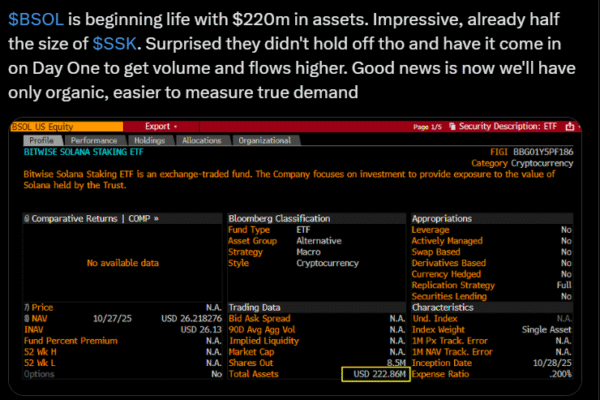Open Comparative Returns COMP function

tap(94, 217)
